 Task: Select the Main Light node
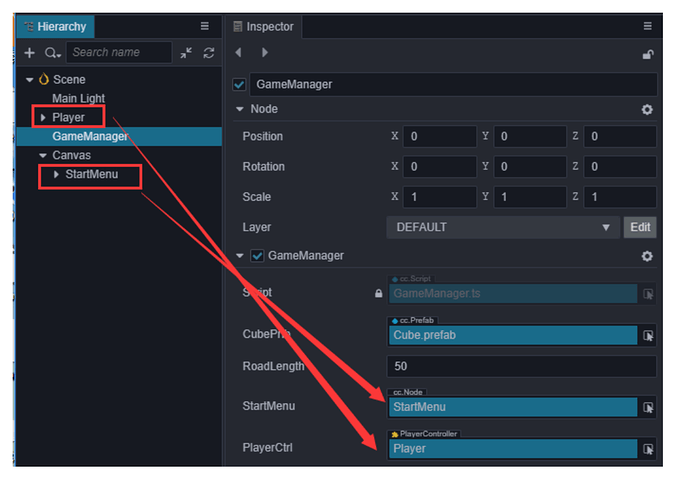coord(78,99)
